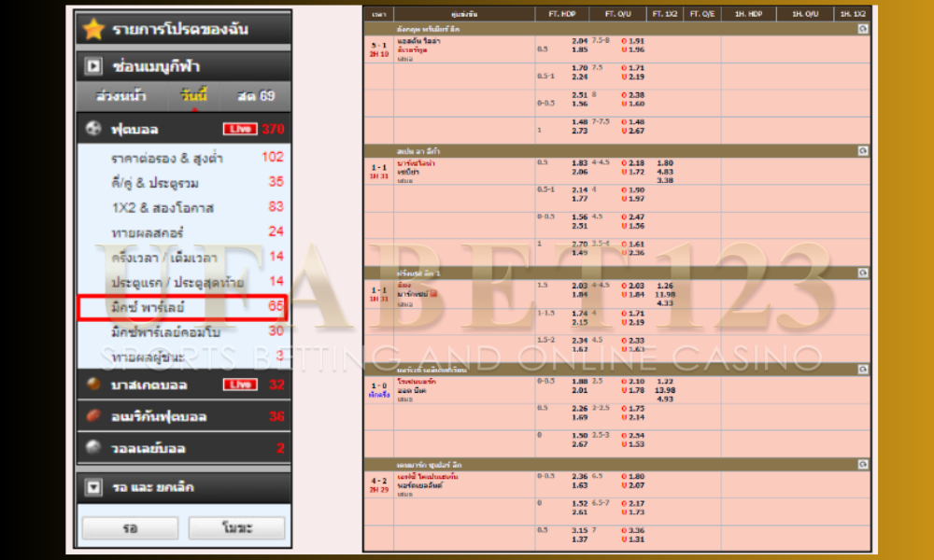
Task: Expand the บาสเกตบอล sport section
Action: (x=183, y=385)
